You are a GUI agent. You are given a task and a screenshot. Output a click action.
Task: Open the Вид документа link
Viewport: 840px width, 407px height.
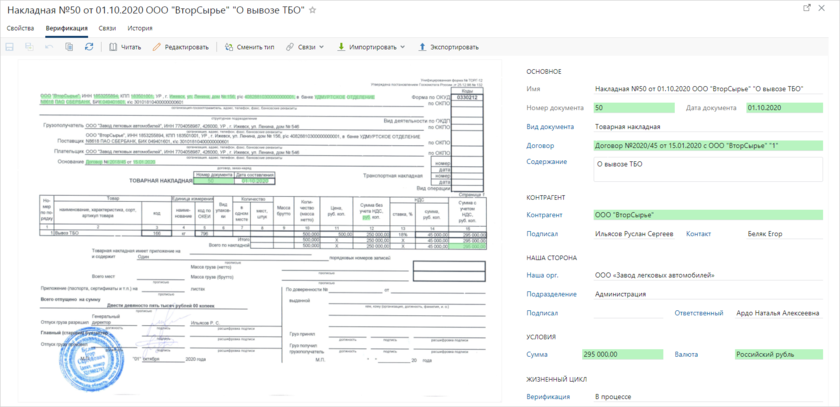coord(550,127)
